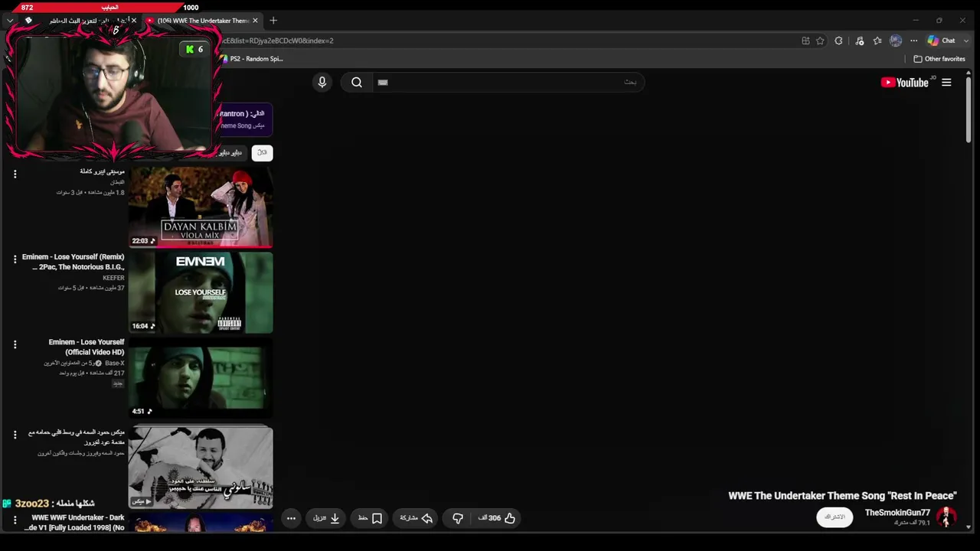
Task: Open the on-screen keyboard icon in the search box
Action: click(x=383, y=82)
